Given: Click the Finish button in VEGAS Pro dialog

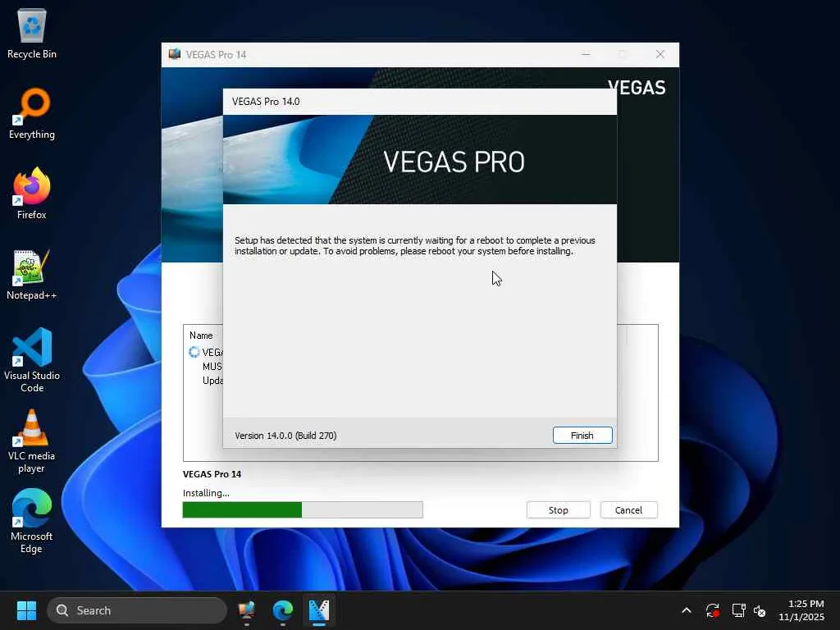Looking at the screenshot, I should click(582, 435).
